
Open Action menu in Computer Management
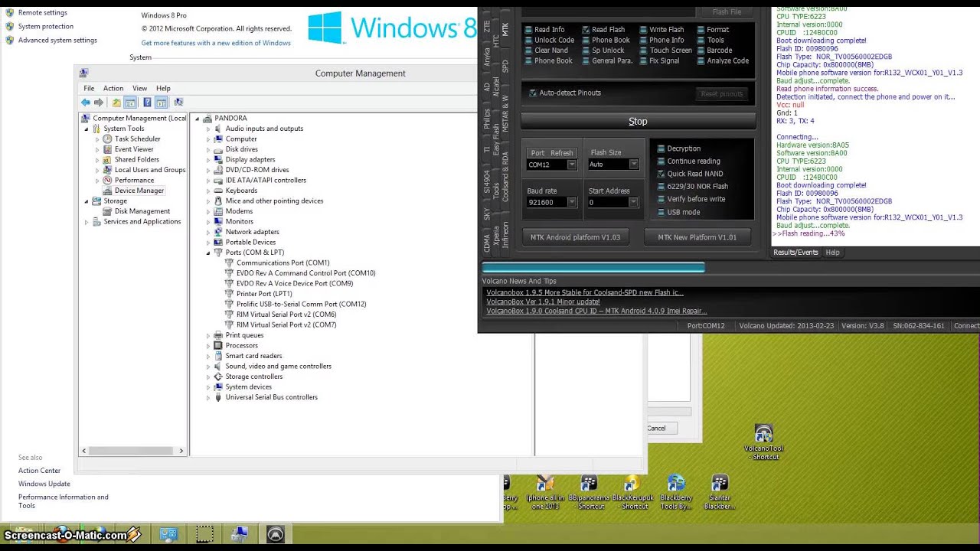pos(113,89)
